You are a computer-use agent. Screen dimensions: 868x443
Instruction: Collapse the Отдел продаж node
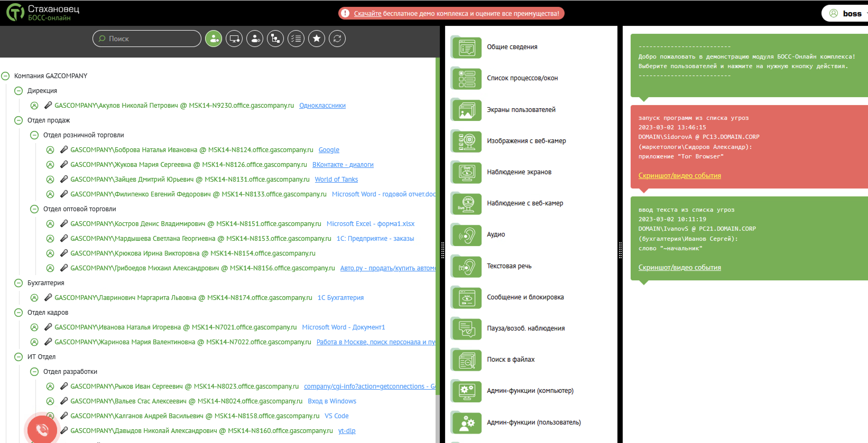(19, 120)
